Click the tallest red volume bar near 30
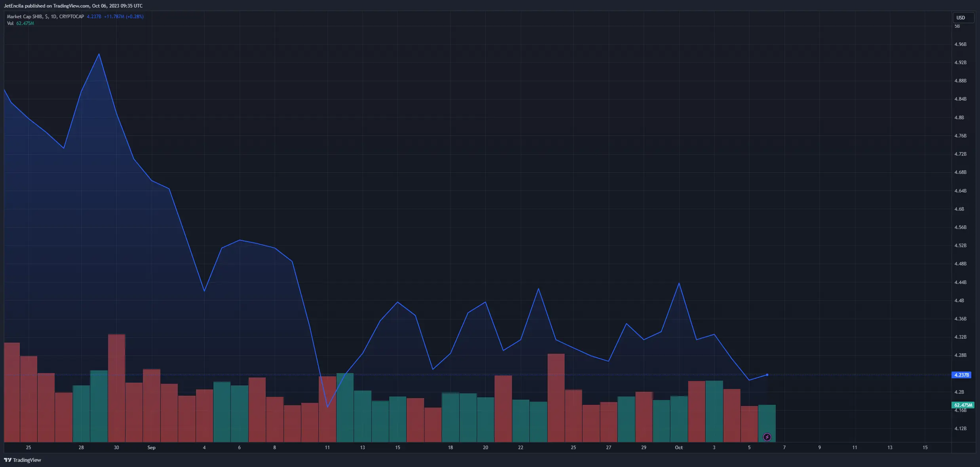The image size is (980, 467). click(116, 388)
